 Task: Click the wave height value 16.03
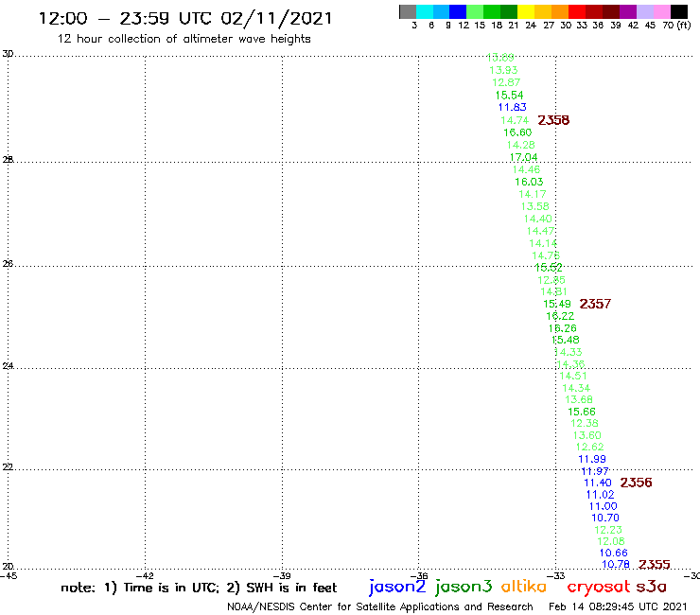click(x=529, y=182)
